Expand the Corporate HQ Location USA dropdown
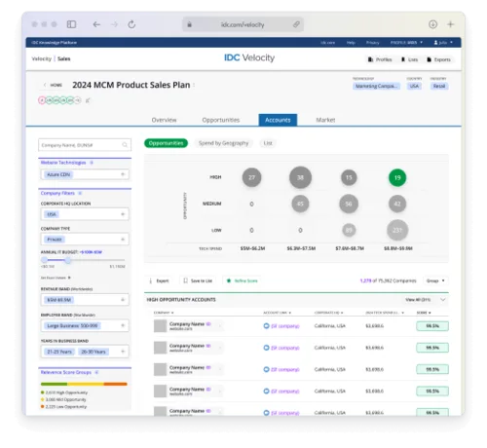Viewport: 487px width, 448px height. click(85, 214)
